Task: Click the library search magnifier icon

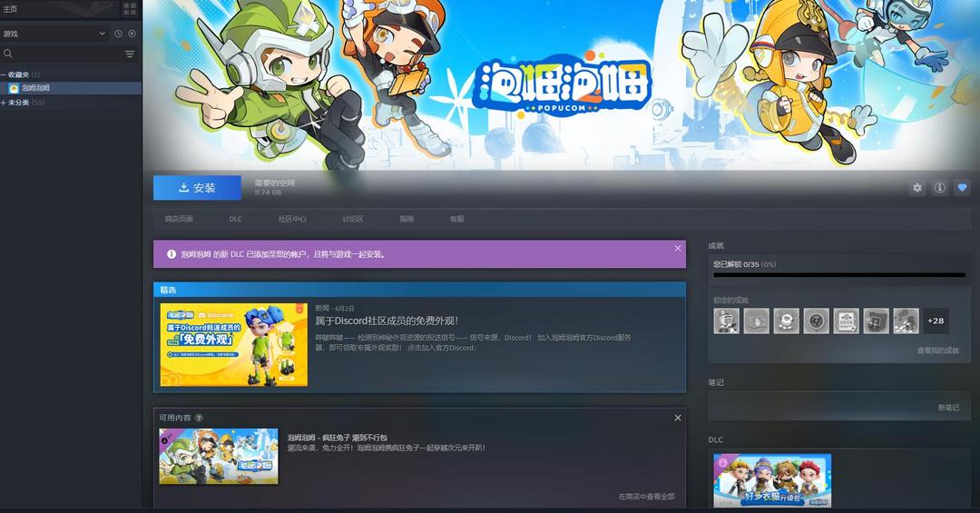Action: tap(8, 54)
